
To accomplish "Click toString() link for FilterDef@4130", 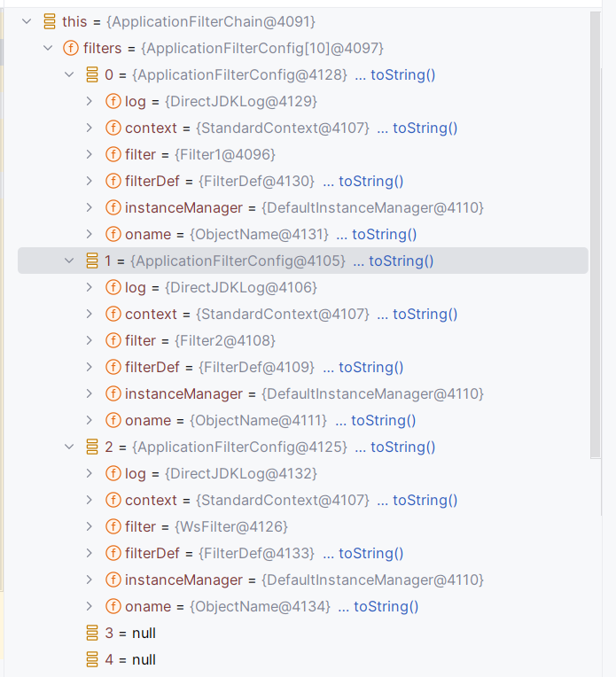I will (370, 181).
